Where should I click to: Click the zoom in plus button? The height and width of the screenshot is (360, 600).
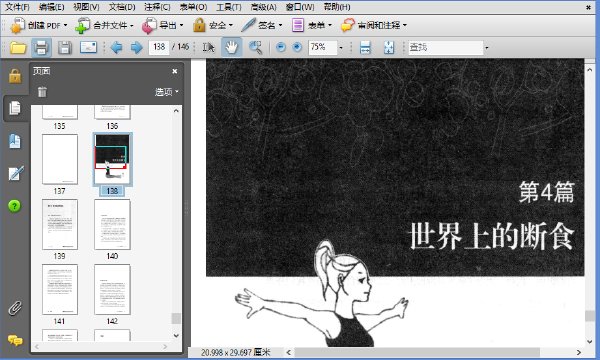(x=297, y=47)
